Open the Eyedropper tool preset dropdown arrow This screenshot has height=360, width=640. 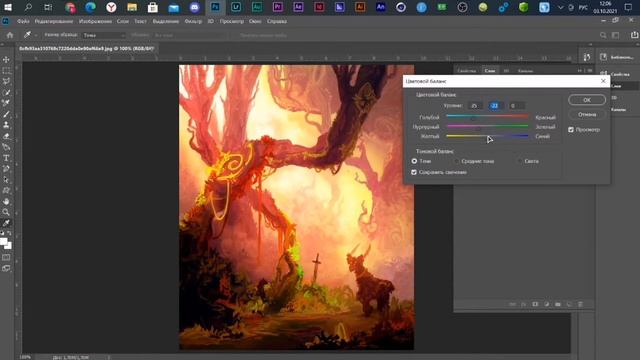coord(36,36)
